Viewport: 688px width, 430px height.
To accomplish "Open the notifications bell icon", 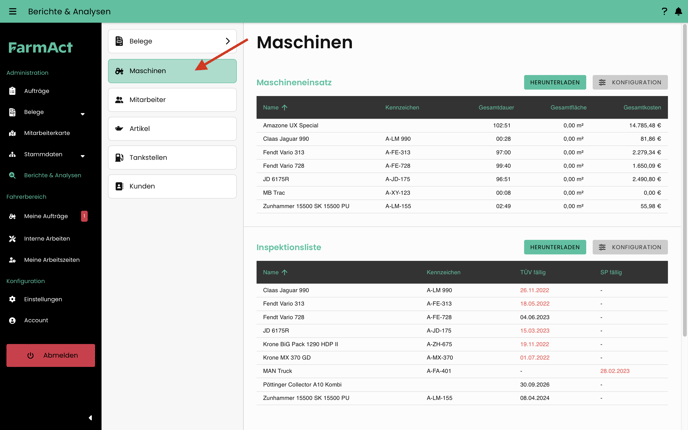I will (x=678, y=11).
